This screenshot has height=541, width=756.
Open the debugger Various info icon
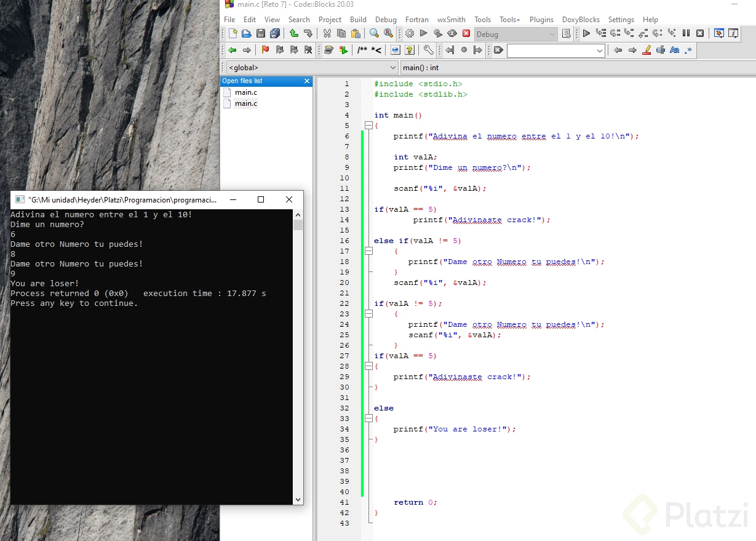733,33
